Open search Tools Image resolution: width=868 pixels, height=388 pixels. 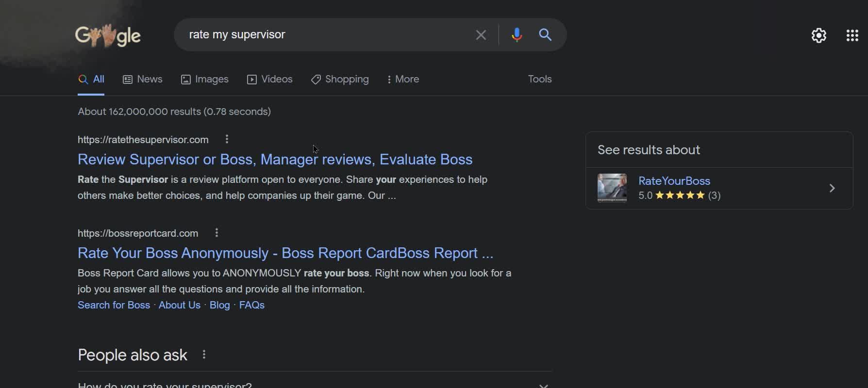pos(540,79)
